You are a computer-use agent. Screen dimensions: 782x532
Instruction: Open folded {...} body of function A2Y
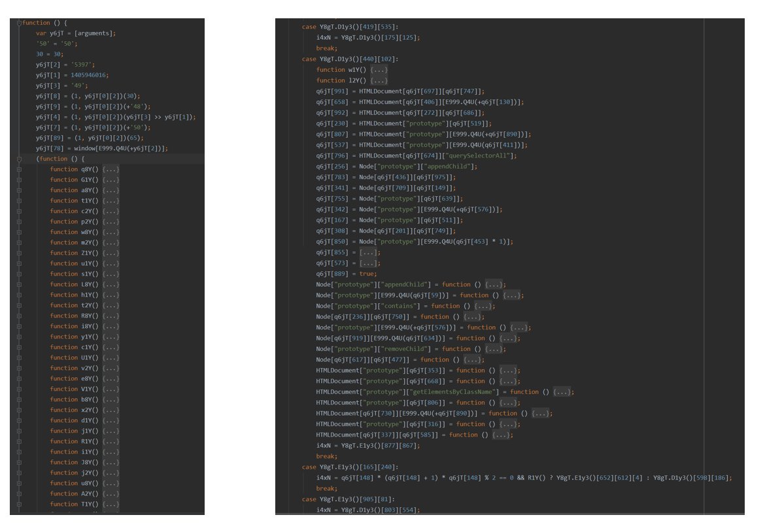coord(110,494)
